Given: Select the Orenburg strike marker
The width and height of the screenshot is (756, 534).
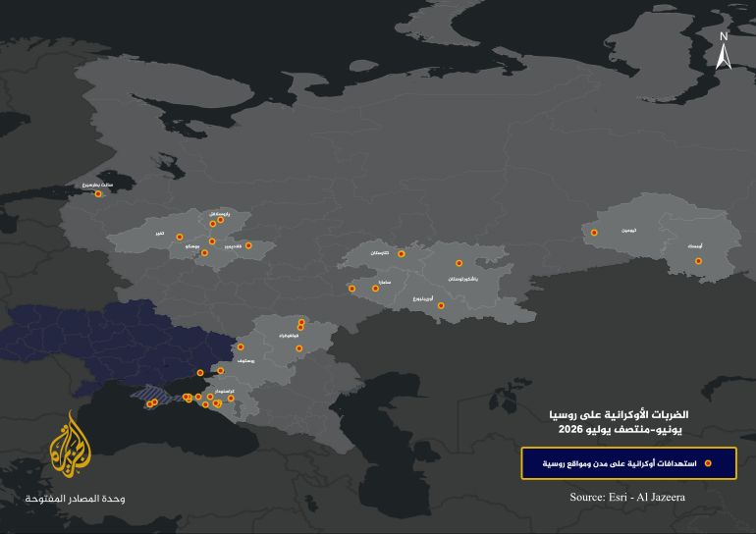Looking at the screenshot, I should pyautogui.click(x=441, y=305).
